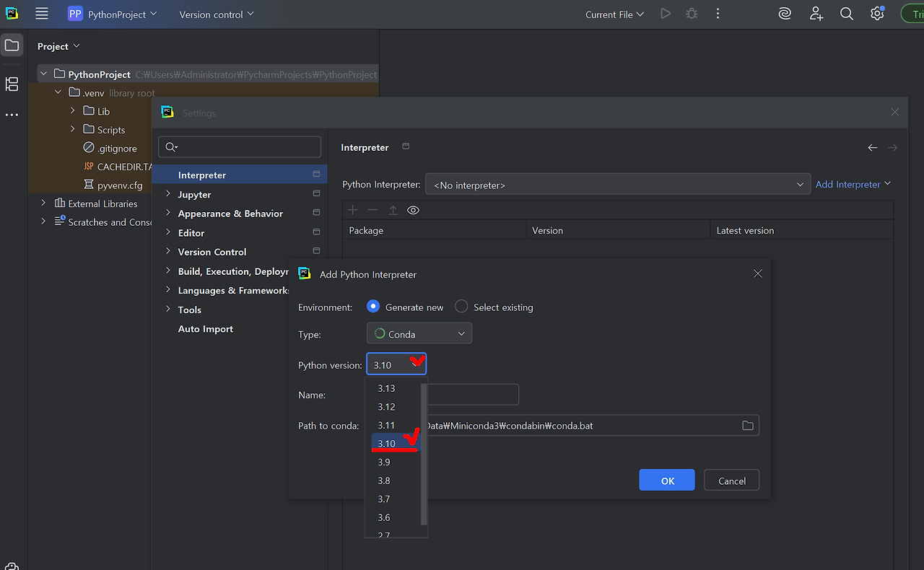The height and width of the screenshot is (570, 924).
Task: Expand External Libraries node
Action: (x=43, y=203)
